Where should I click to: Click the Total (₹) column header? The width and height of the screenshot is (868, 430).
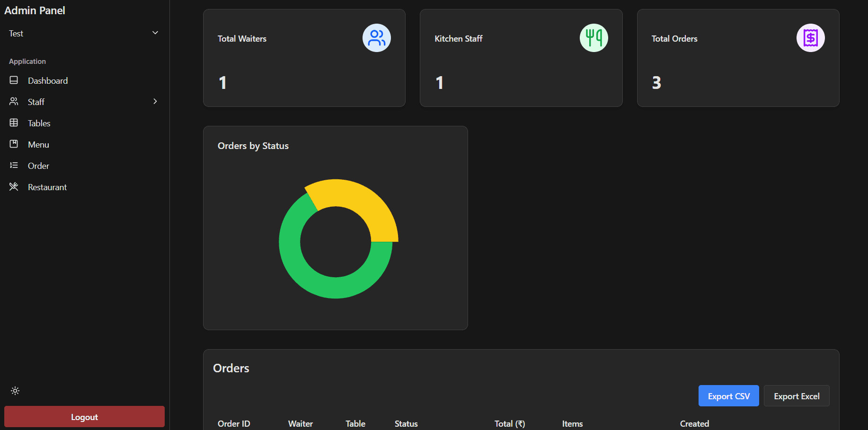[x=510, y=424]
